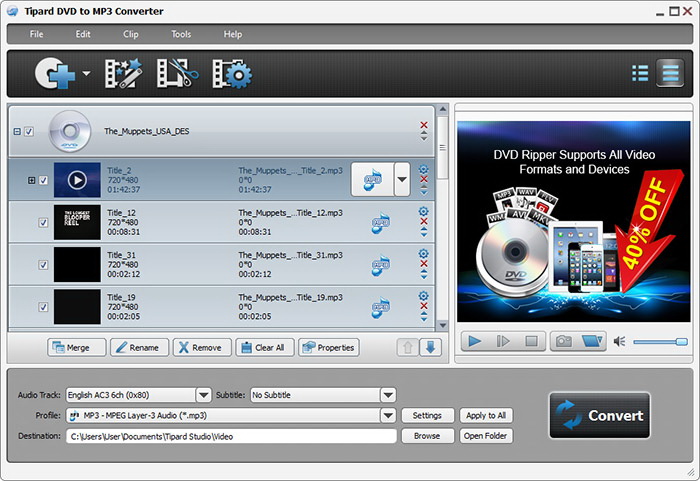700x481 pixels.
Task: Remove Title_19 with red X
Action: [424, 306]
